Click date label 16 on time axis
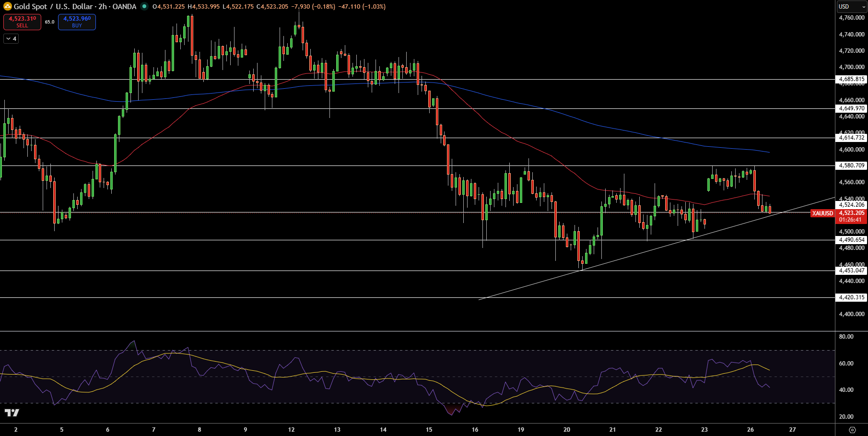 475,430
